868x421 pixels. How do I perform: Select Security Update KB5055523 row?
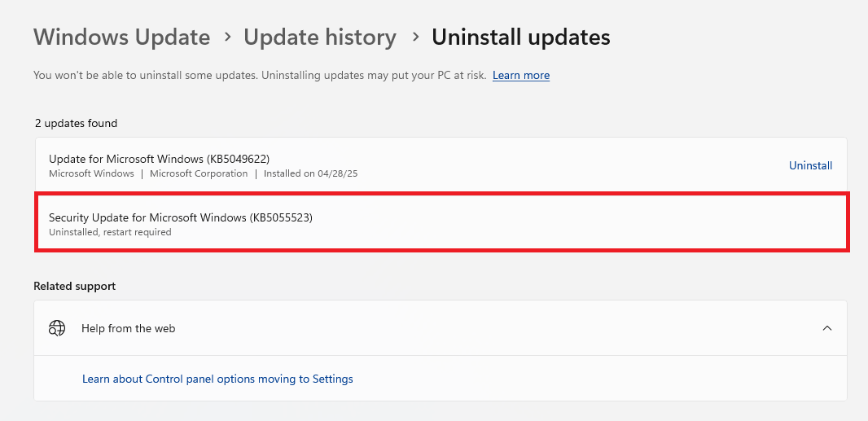442,222
